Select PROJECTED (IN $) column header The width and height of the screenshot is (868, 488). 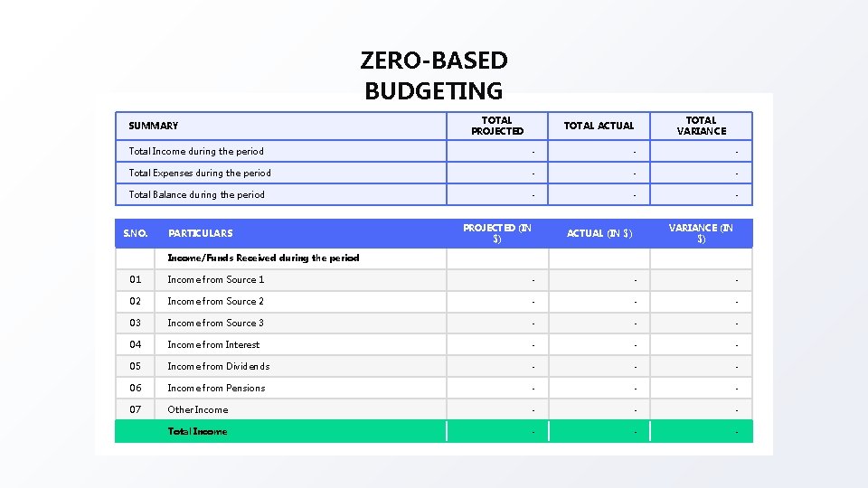[497, 233]
